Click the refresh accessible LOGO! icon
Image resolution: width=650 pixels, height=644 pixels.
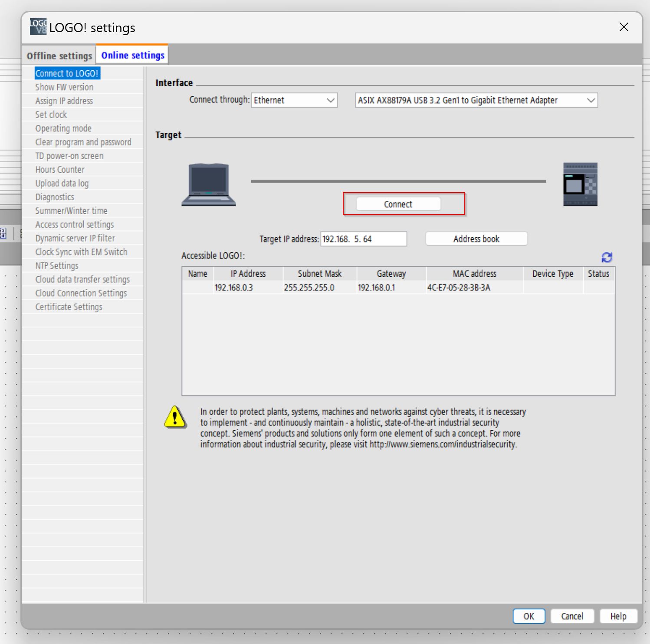607,257
